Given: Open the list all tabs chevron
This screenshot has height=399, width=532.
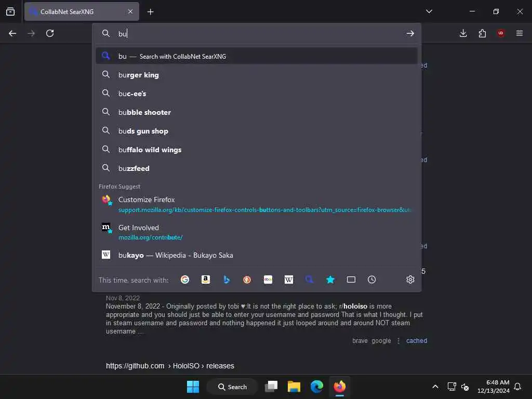Looking at the screenshot, I should click(x=429, y=11).
